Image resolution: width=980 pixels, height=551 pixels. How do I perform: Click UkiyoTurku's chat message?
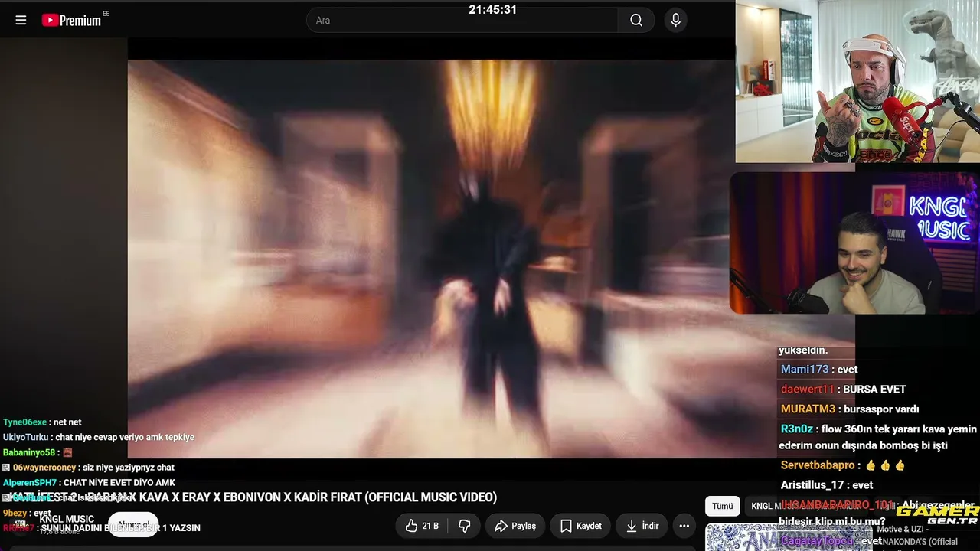pos(99,438)
